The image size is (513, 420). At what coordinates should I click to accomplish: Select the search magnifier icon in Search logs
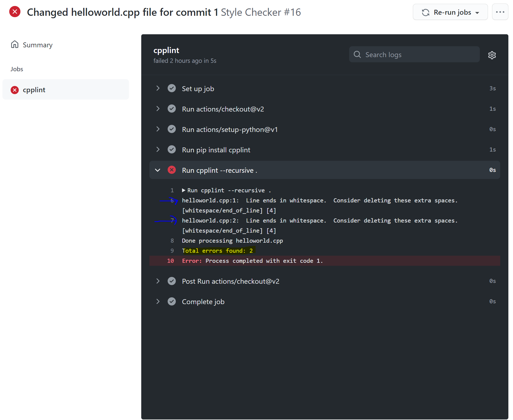point(357,54)
